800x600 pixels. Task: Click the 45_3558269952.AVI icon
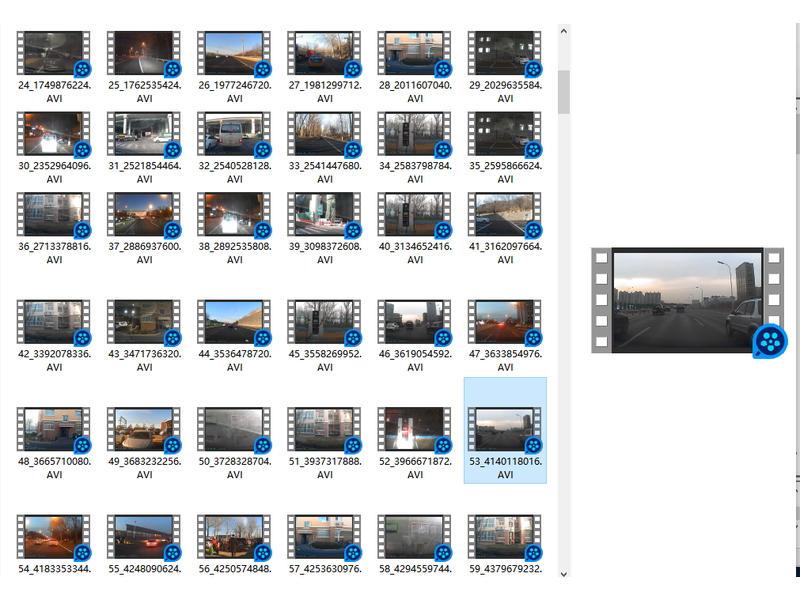point(325,322)
